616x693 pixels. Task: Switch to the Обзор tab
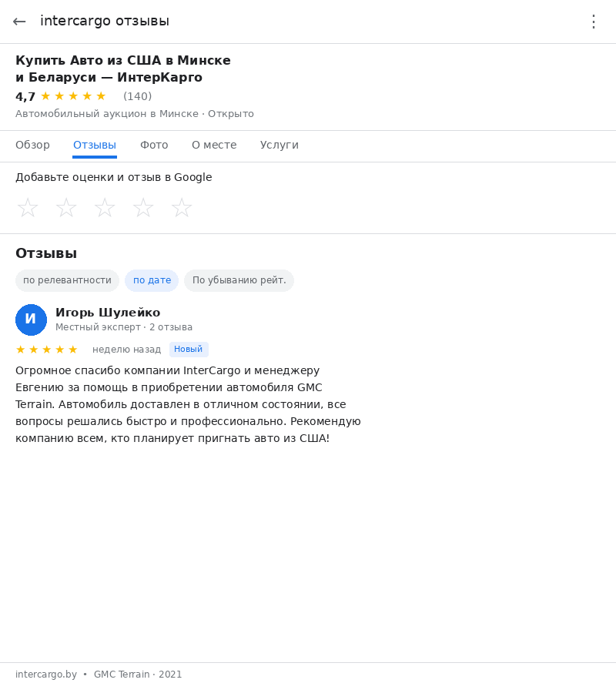32,145
